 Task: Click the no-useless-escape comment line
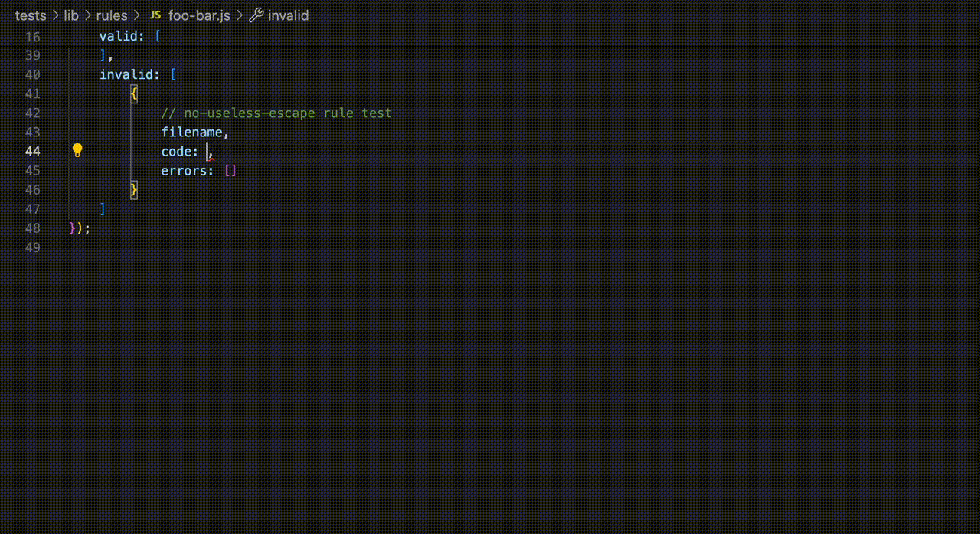click(276, 113)
